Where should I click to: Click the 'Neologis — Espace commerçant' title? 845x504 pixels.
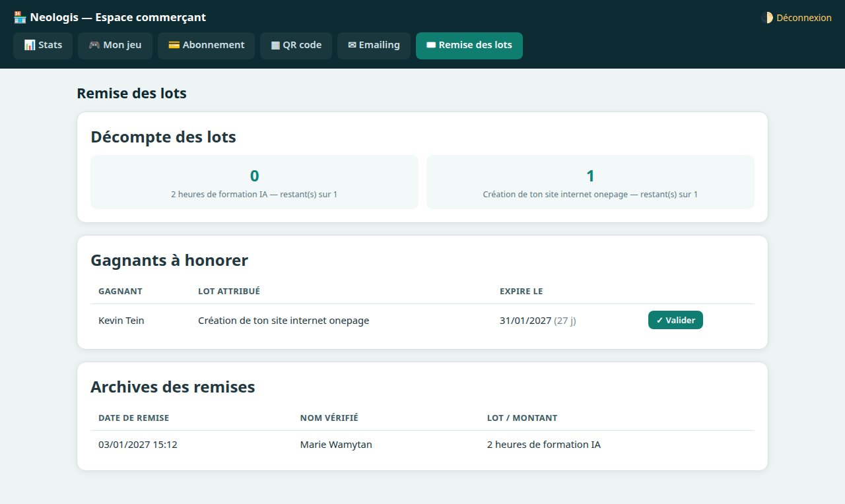[118, 17]
